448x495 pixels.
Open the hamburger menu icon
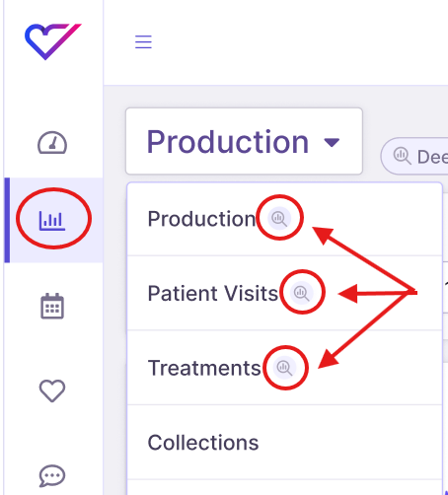[143, 41]
